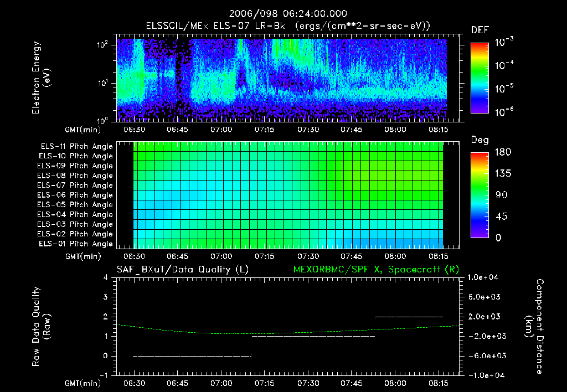This screenshot has height=392, width=567.
Task: Select the ELS-10 Pitch Angle row label
Action: coord(76,156)
